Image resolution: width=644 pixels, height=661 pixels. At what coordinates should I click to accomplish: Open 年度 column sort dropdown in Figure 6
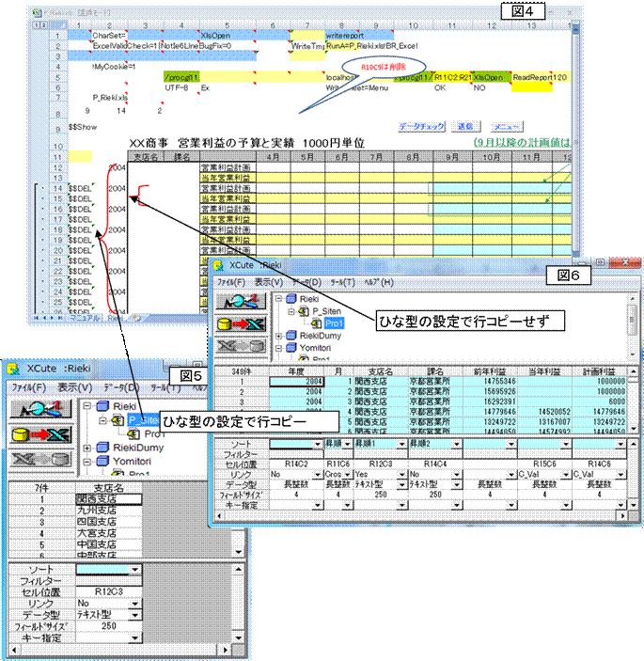(x=318, y=444)
